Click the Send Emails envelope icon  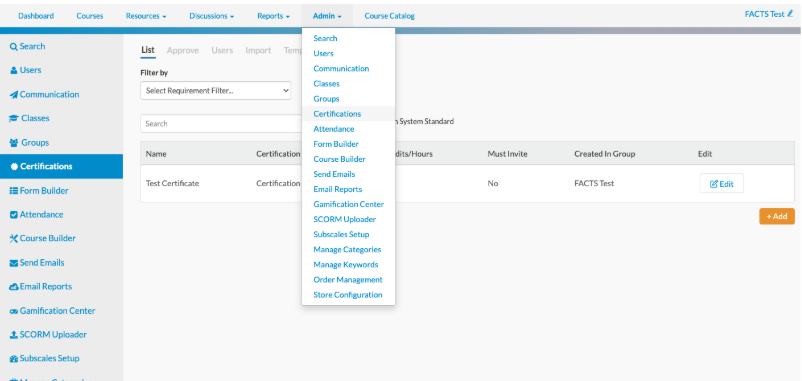click(14, 263)
